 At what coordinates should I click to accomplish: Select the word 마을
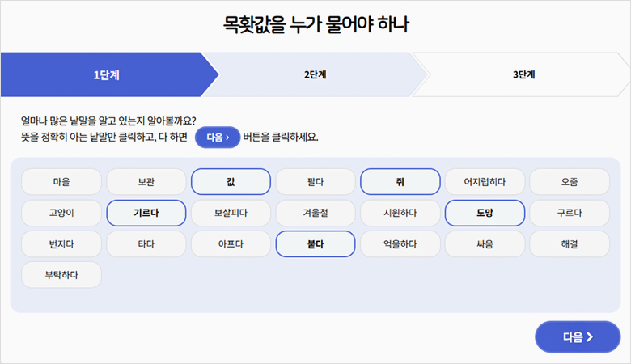[61, 182]
